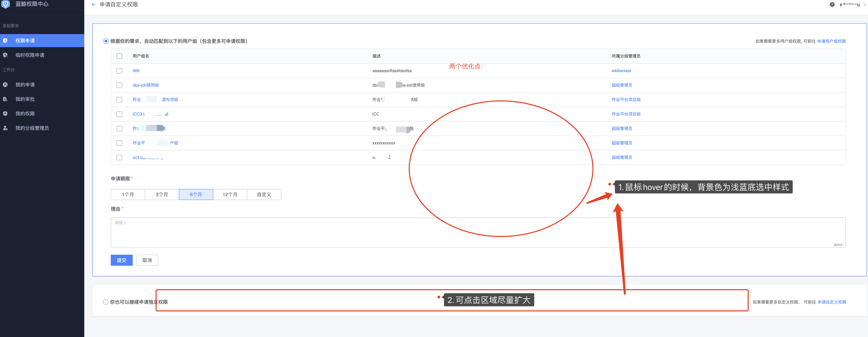The width and height of the screenshot is (868, 337).
Task: Cancel the request with 取消 button
Action: click(x=147, y=260)
